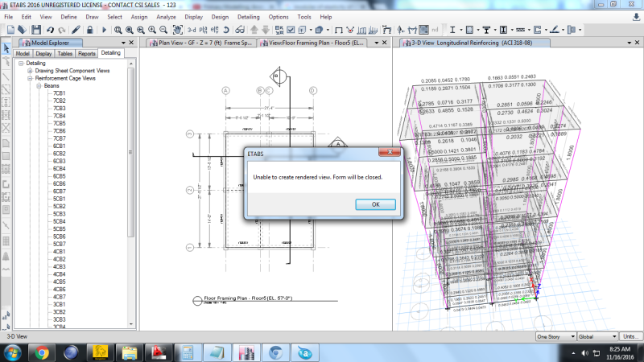Open the 3-D View window list dropdown arrow

pyautogui.click(x=630, y=43)
